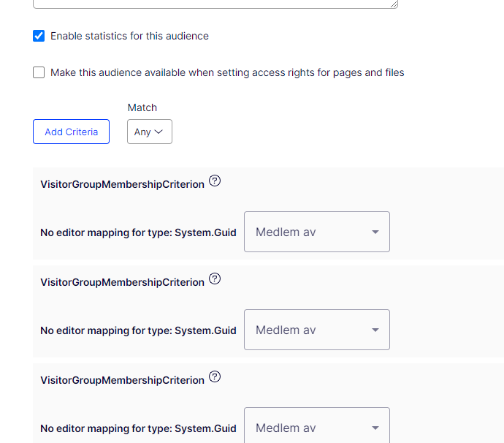Click second 'No editor mapping for type' text
The height and width of the screenshot is (443, 504).
coord(138,330)
